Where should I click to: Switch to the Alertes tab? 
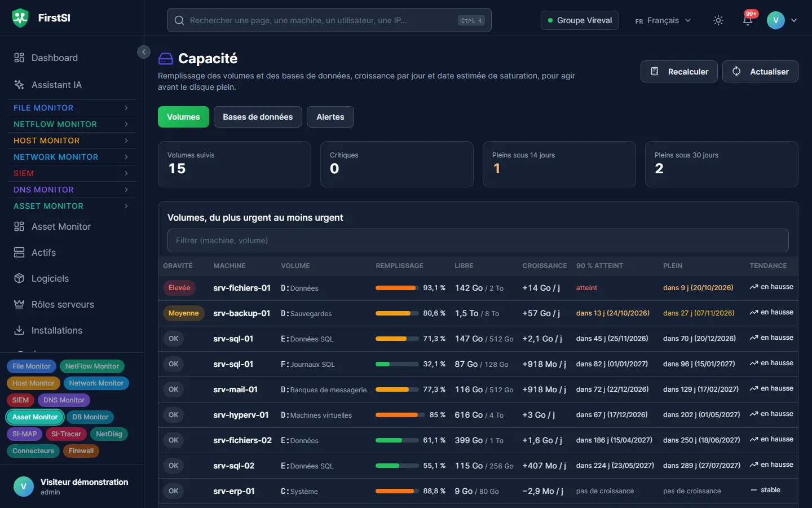pyautogui.click(x=330, y=117)
